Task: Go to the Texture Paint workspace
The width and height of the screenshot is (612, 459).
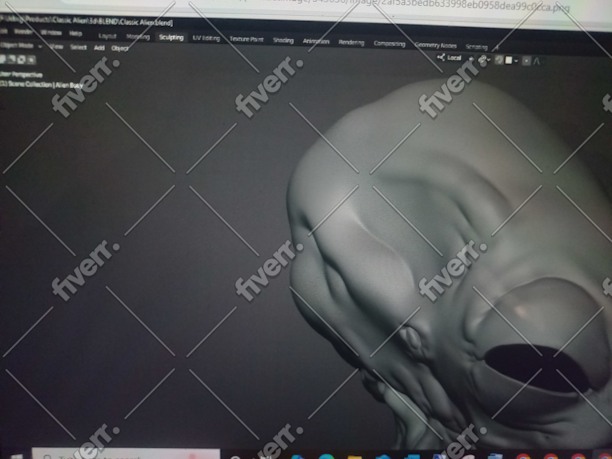Action: 246,39
